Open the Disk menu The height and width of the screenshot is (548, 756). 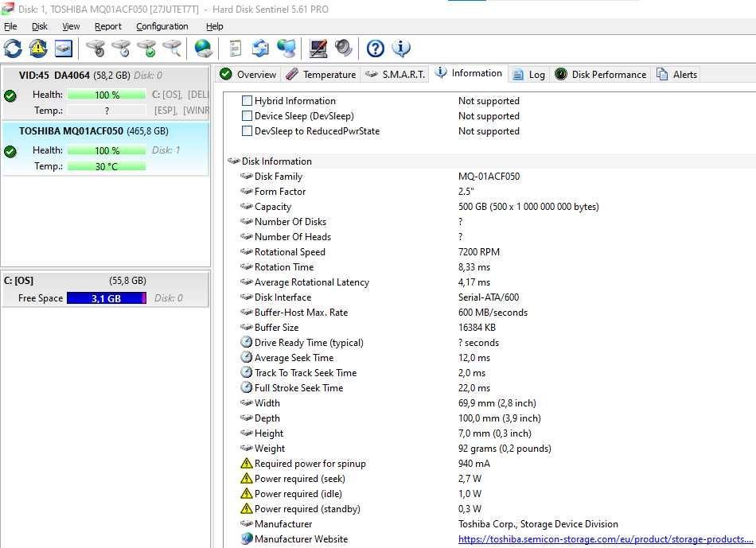pos(40,26)
